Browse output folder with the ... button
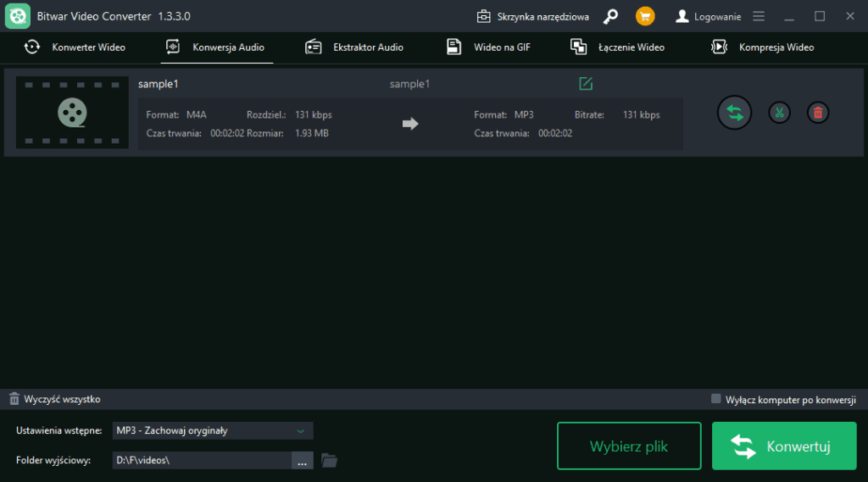This screenshot has height=482, width=868. coord(303,461)
